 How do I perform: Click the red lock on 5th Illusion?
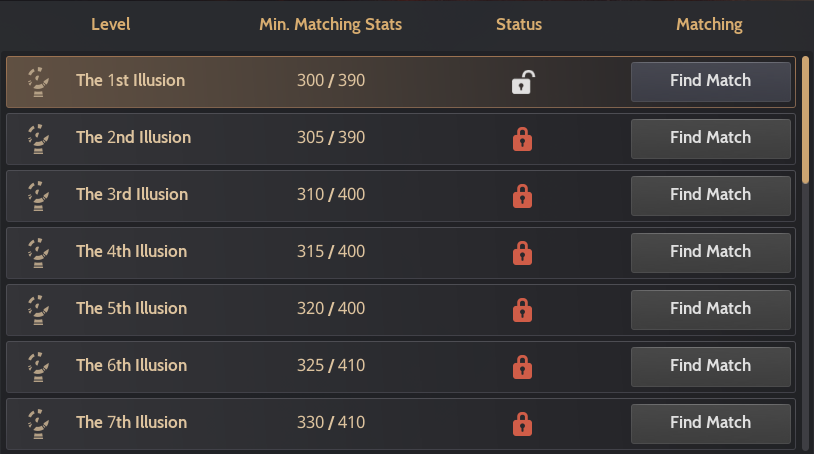(521, 310)
